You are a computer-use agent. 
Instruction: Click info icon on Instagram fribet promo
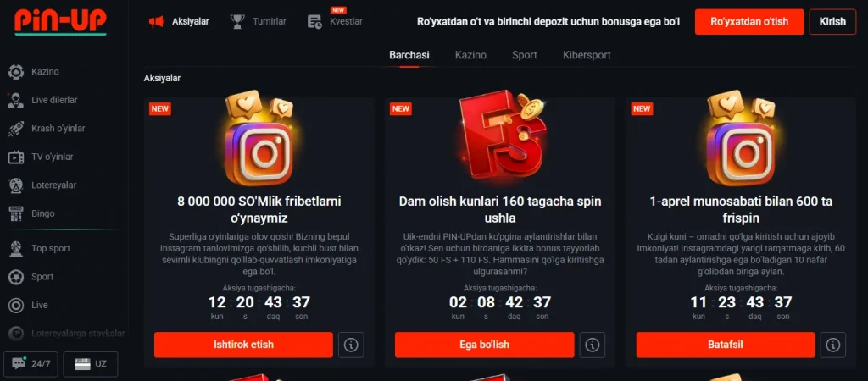click(x=351, y=345)
